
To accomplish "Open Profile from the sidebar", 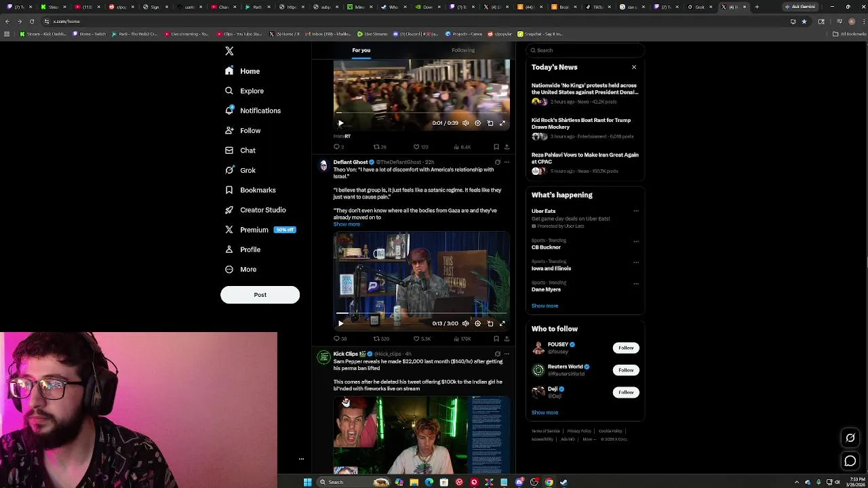I will point(243,249).
